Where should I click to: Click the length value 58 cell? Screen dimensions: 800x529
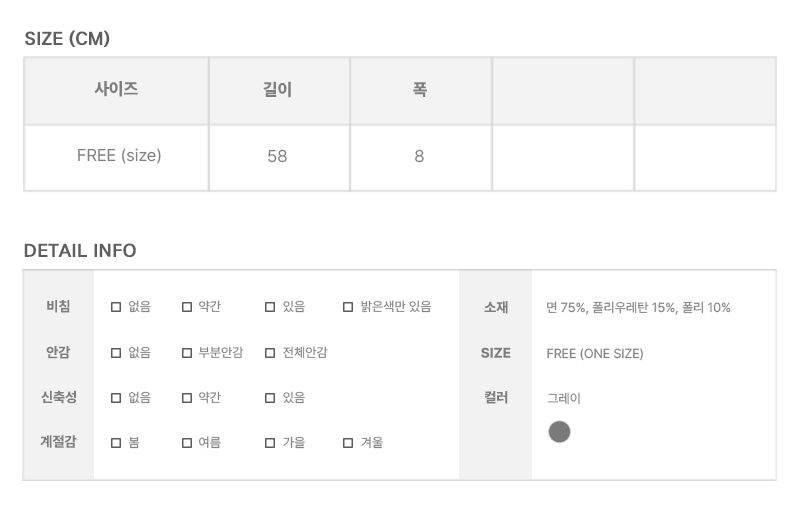tap(278, 156)
